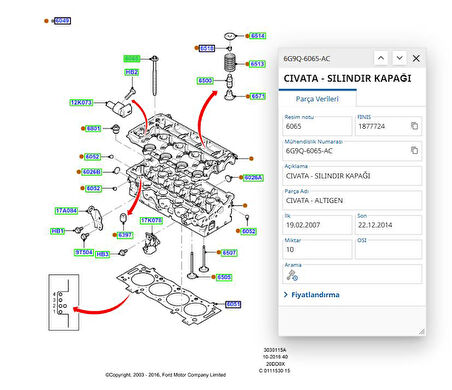Select callout 12K073 sensor label
The width and height of the screenshot is (452, 390).
tap(81, 102)
